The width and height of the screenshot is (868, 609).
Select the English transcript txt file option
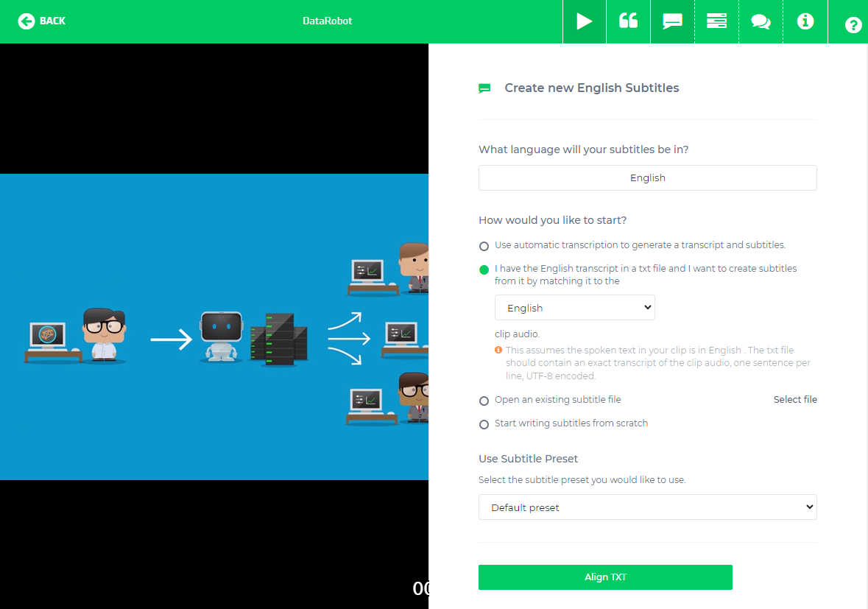tap(484, 270)
